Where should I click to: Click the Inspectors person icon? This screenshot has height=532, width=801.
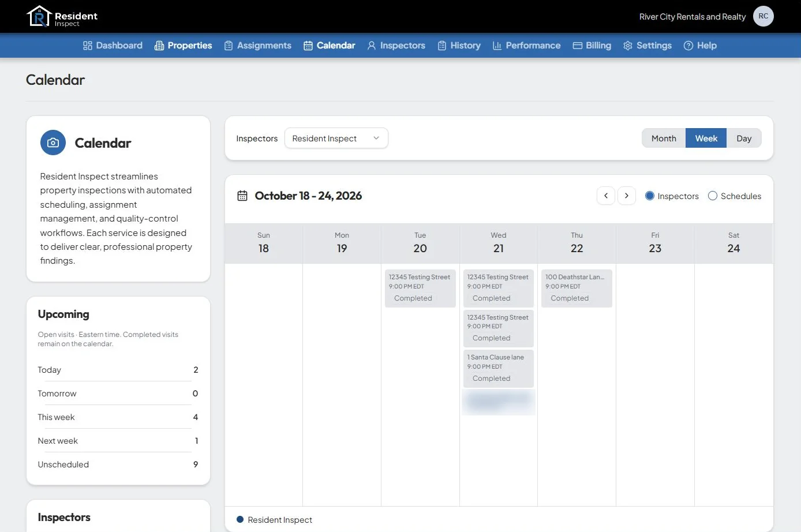[x=372, y=46]
